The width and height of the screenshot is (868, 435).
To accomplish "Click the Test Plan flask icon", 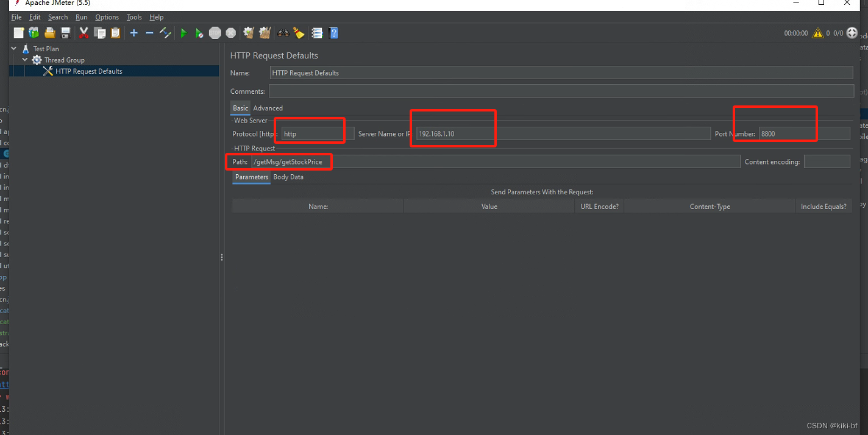I will (26, 49).
